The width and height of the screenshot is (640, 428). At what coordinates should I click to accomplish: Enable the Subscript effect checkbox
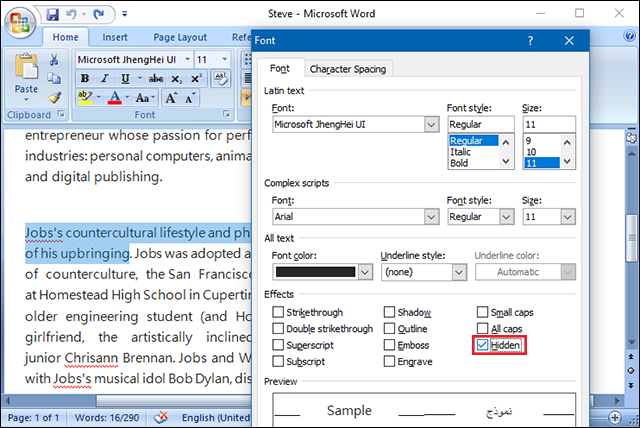tap(278, 361)
